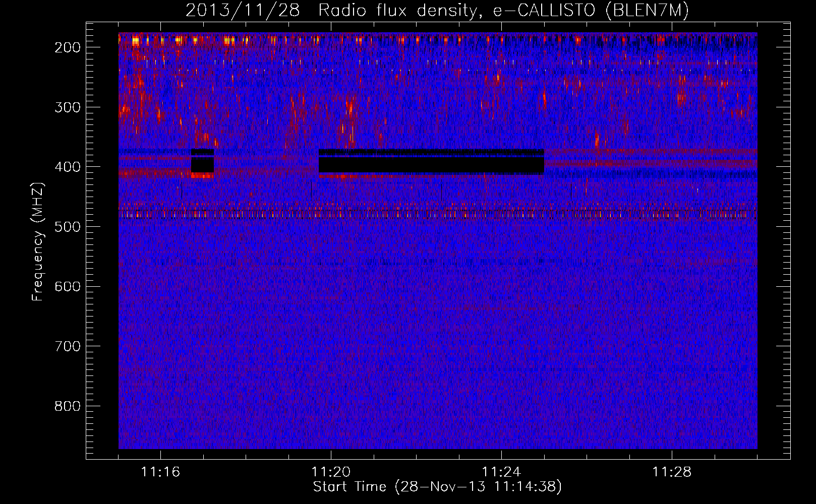Click the 'Frequency (MHZ)' y-axis label
The width and height of the screenshot is (816, 504).
[x=38, y=241]
